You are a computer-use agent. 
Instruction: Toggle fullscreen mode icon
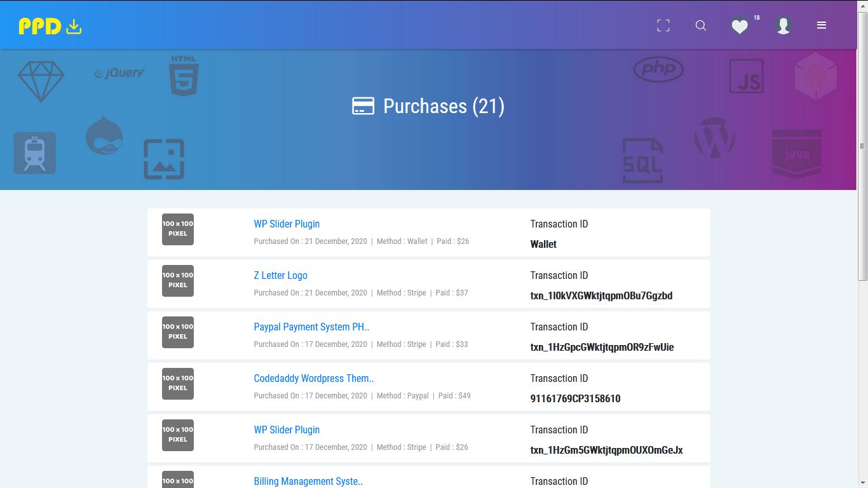663,25
